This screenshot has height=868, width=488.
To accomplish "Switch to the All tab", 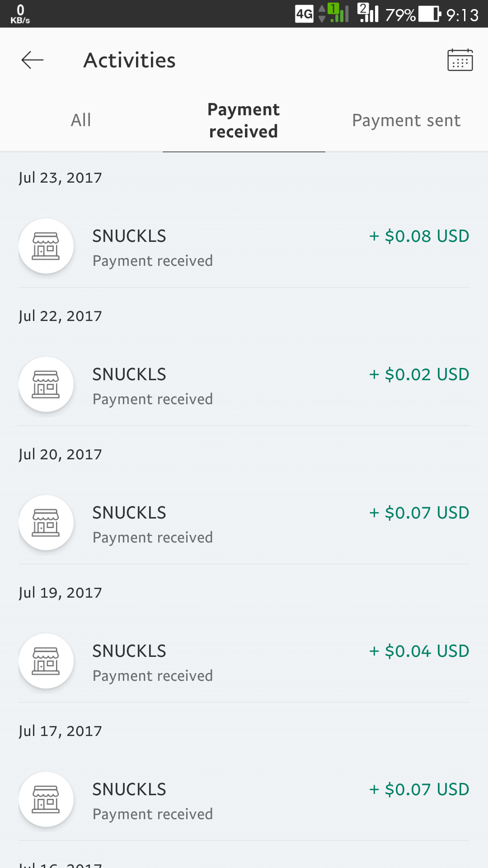I will pos(81,120).
